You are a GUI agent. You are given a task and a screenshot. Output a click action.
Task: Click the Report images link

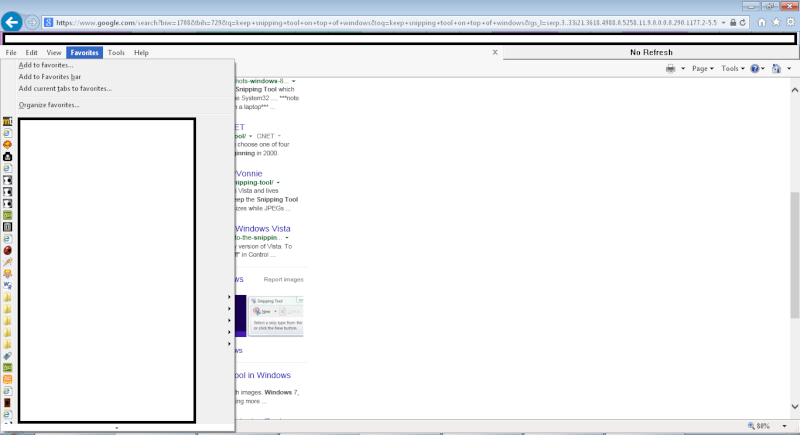(283, 279)
